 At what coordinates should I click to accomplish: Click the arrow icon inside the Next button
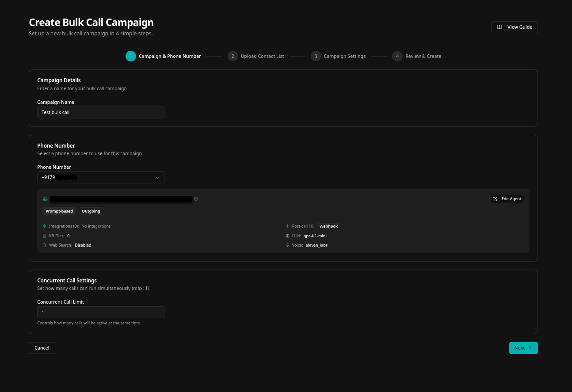point(530,348)
